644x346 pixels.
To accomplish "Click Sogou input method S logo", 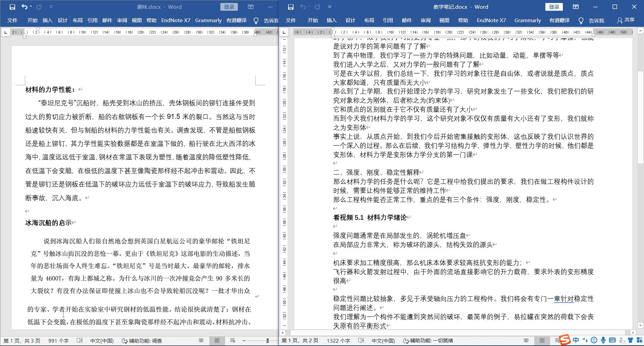I will point(565,340).
